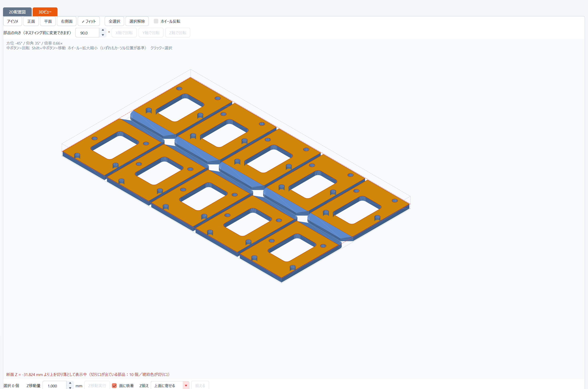Toggle the ホイール反転 checkbox

[156, 21]
